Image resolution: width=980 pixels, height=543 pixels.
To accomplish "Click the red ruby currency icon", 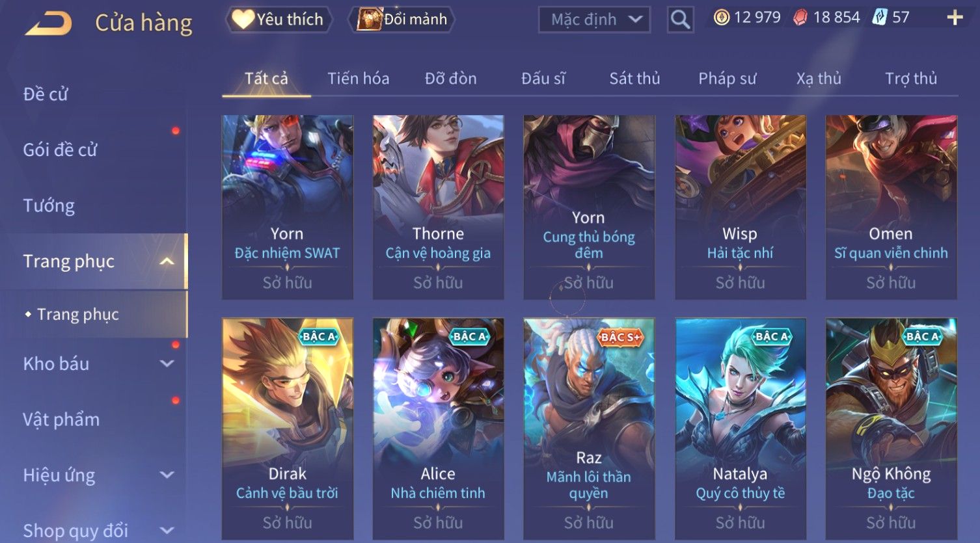I will (800, 18).
